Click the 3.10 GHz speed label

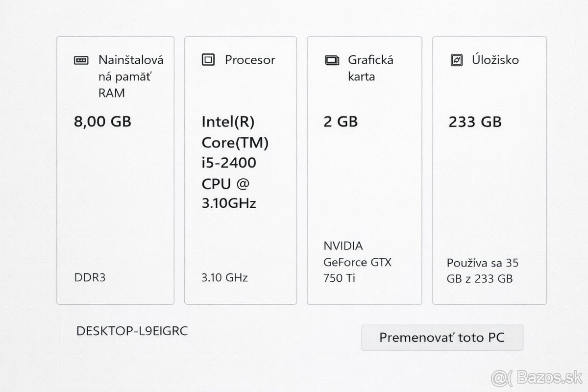(224, 277)
